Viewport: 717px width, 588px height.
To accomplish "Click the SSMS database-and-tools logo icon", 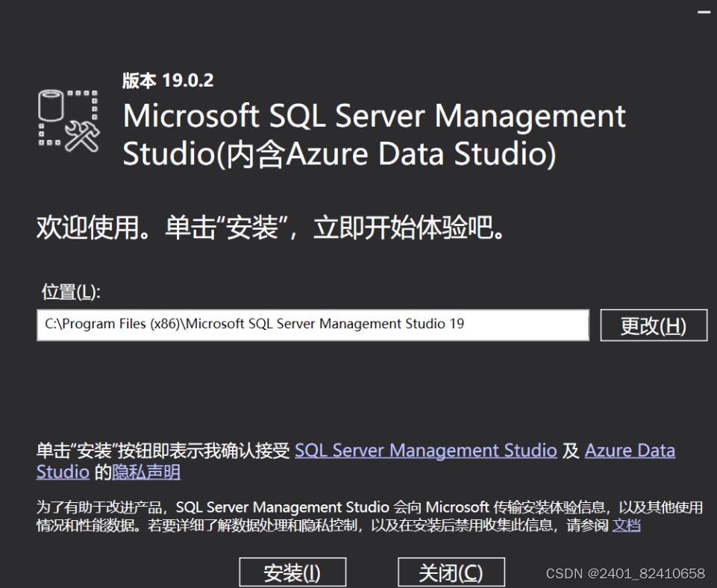I will tap(69, 121).
